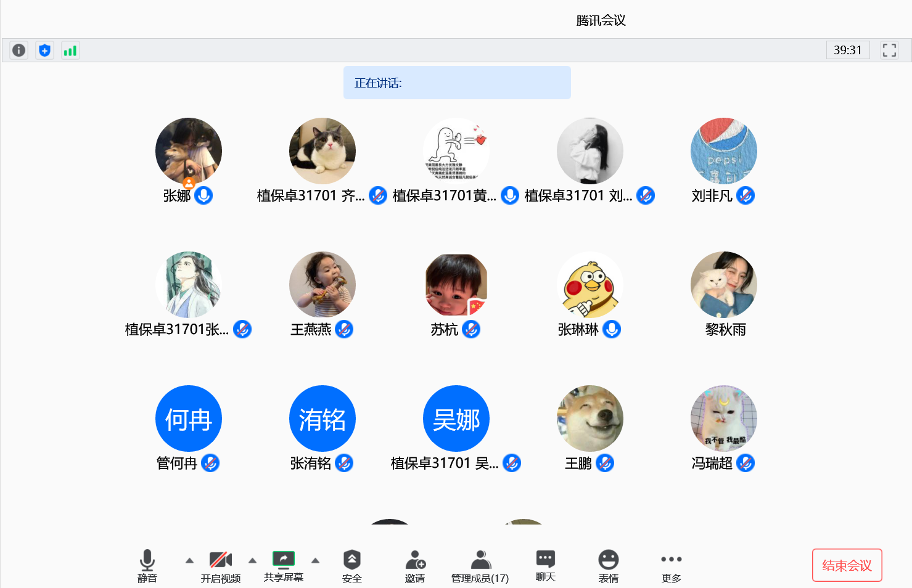Click the 39:31 meeting timer
912x588 pixels.
pos(847,50)
